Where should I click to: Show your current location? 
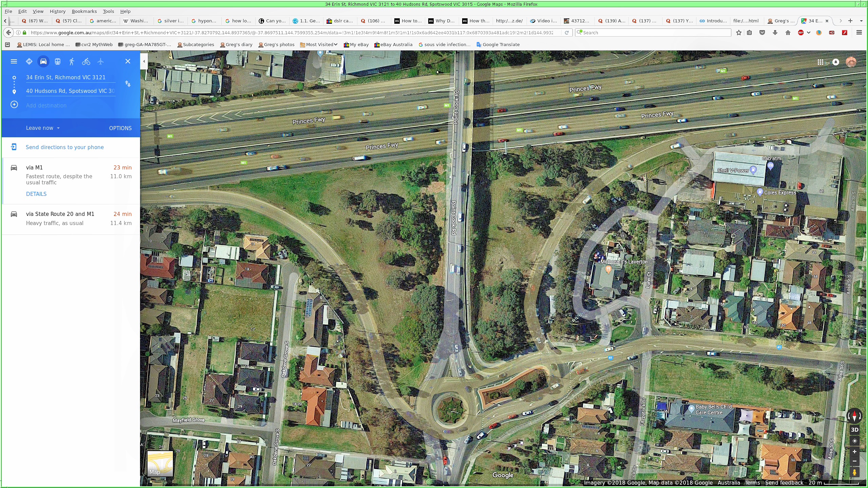pos(854,441)
